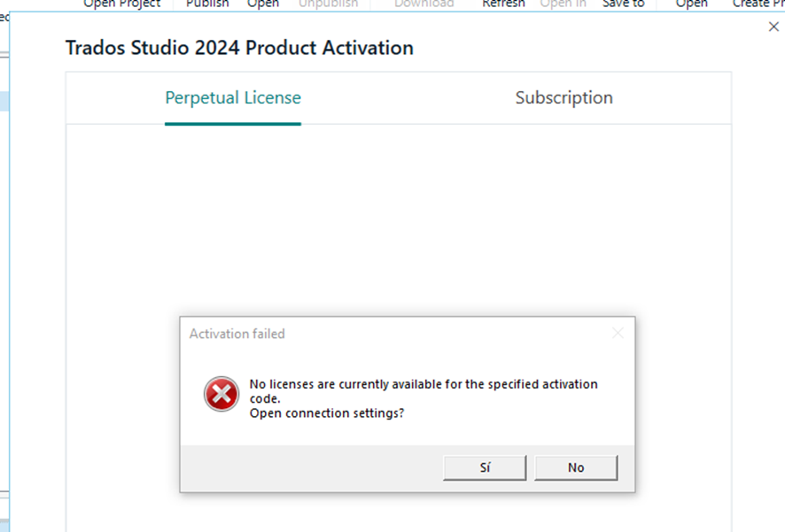Click the grayed-out Download toolbar command
Viewport: 785px width, 532px height.
pyautogui.click(x=424, y=4)
